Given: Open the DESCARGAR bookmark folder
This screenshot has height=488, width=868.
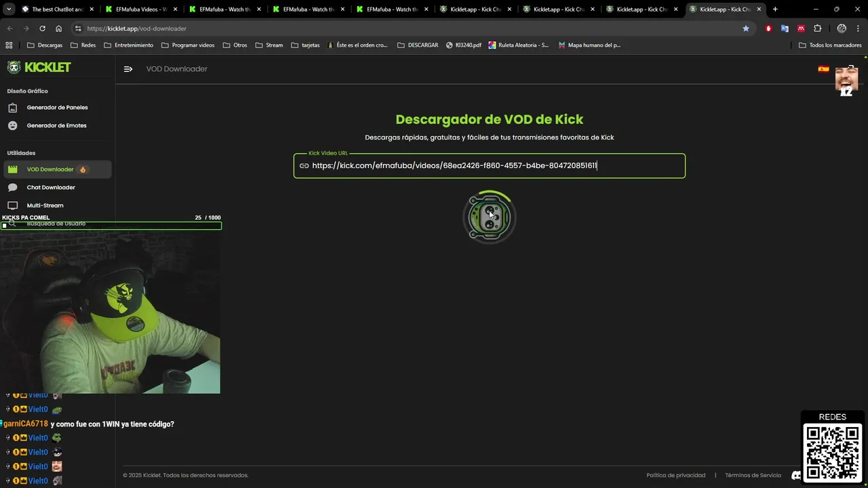Looking at the screenshot, I should [x=418, y=45].
